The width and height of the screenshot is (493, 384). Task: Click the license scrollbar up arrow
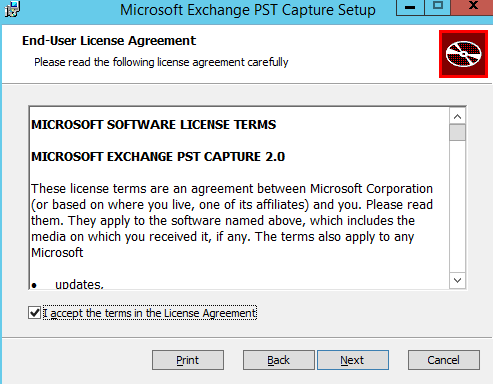(x=457, y=116)
